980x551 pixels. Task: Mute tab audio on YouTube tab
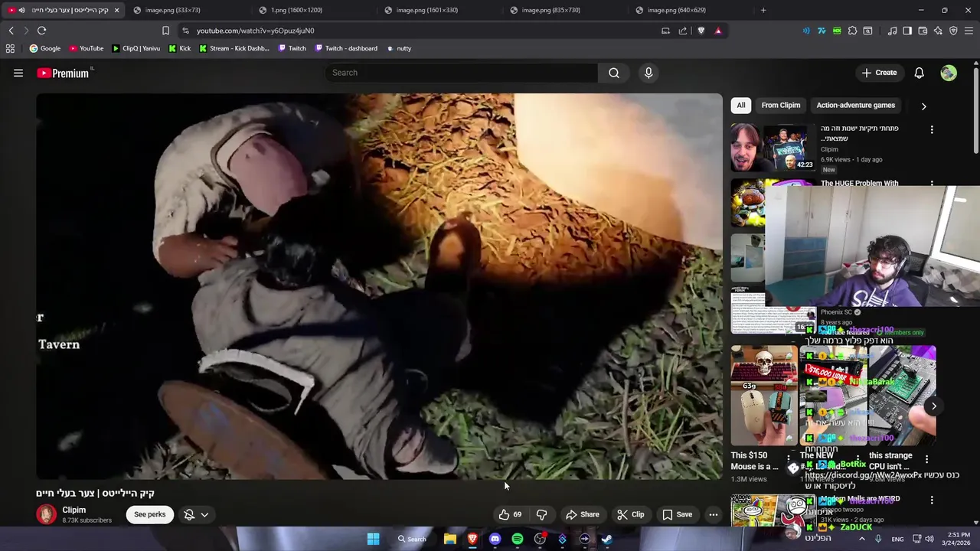[21, 10]
